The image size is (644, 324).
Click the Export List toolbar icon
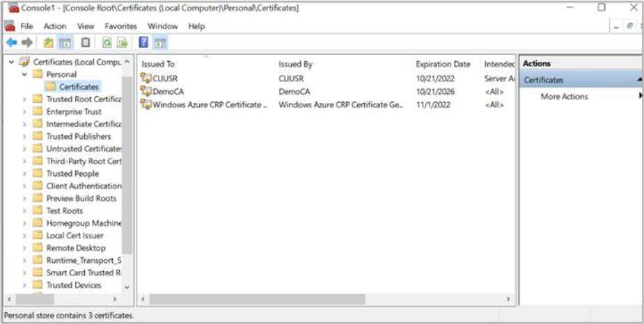(x=123, y=43)
